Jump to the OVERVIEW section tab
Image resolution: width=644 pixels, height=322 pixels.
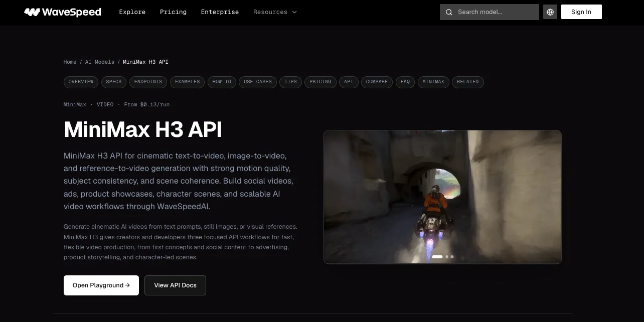click(81, 82)
